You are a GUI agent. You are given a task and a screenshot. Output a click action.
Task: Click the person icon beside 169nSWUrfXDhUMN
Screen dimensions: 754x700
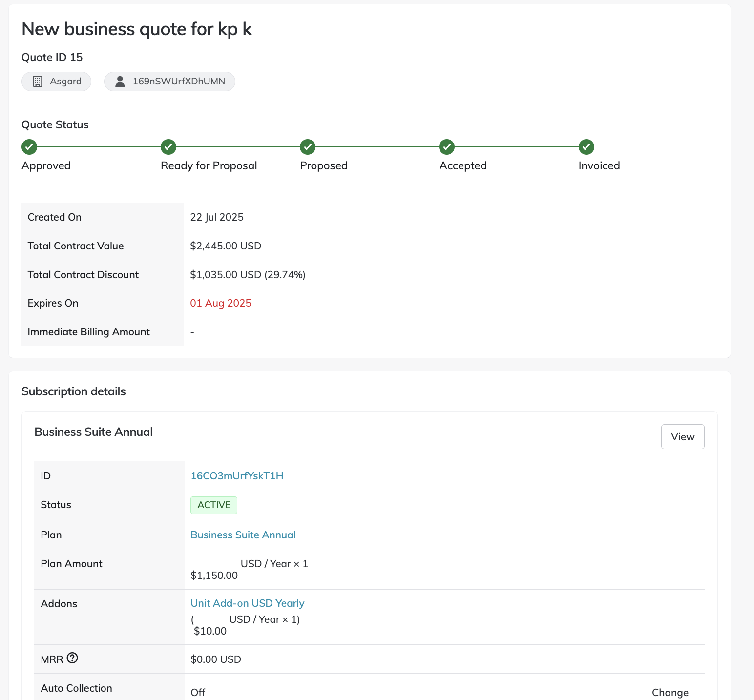(120, 82)
